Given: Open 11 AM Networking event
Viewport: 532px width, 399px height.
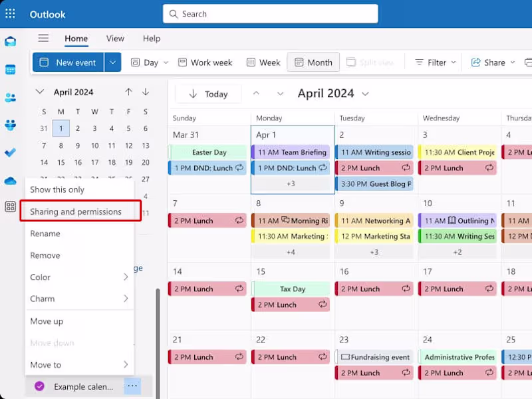Looking at the screenshot, I should click(x=374, y=221).
